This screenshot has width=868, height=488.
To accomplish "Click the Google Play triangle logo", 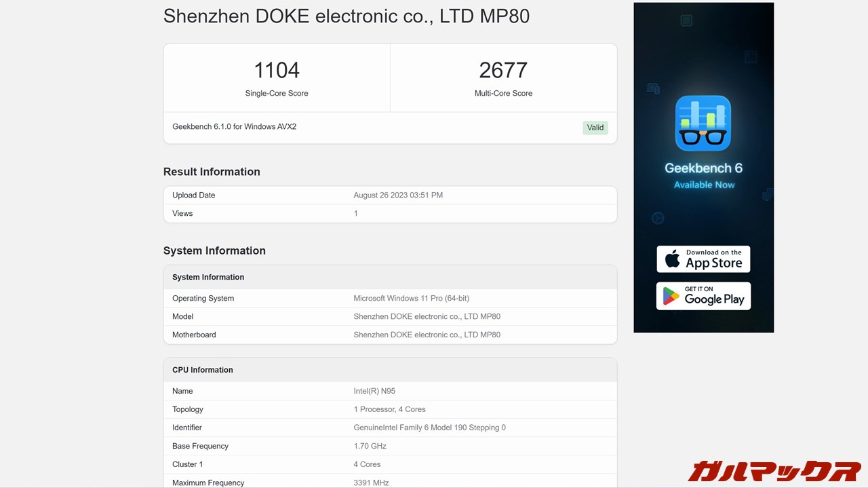I will point(671,296).
